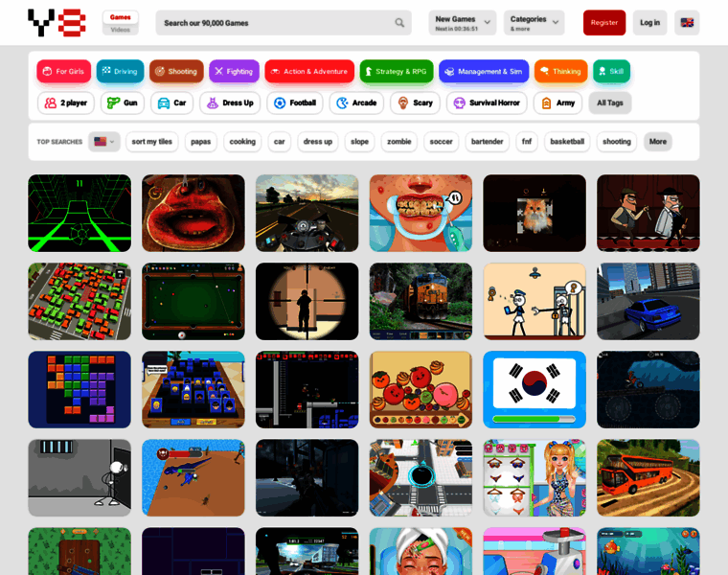Select the Fighting category
The height and width of the screenshot is (575, 728).
(x=234, y=72)
